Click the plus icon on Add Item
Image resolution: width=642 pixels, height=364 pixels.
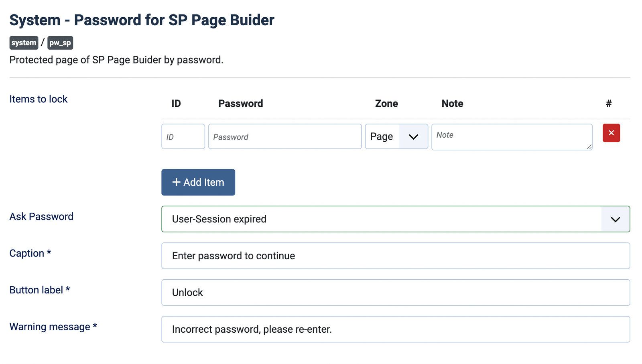click(x=177, y=182)
